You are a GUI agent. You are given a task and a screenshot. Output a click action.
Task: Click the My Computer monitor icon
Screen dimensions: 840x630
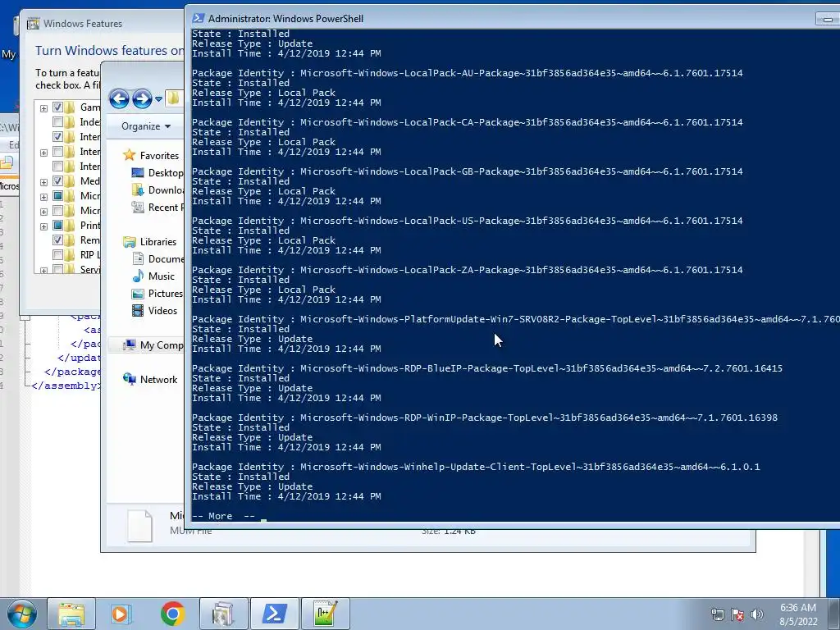tap(129, 345)
